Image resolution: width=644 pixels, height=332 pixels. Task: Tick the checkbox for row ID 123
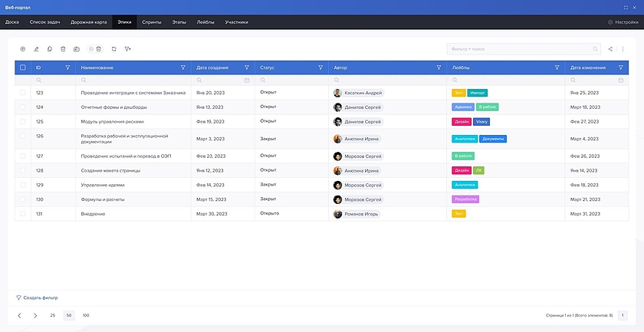tap(23, 93)
